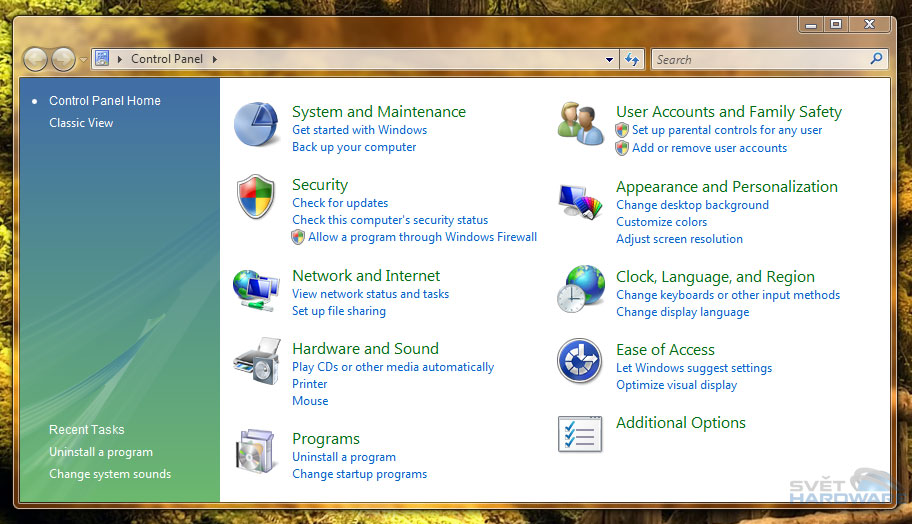The height and width of the screenshot is (524, 912).
Task: Open the Ease of Access icon
Action: click(580, 361)
